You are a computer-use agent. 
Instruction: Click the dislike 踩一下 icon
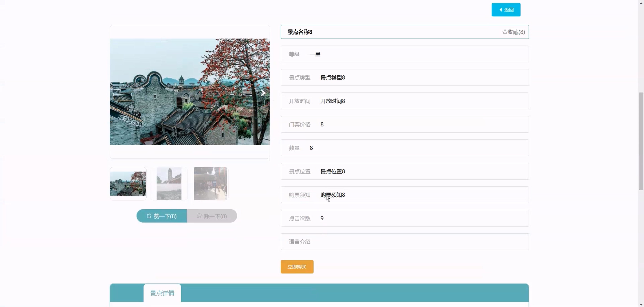(199, 216)
